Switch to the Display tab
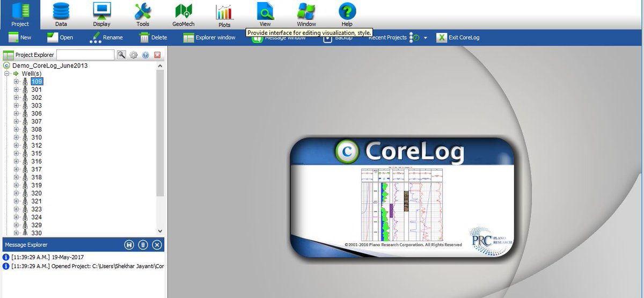644x298 pixels. coord(101,14)
